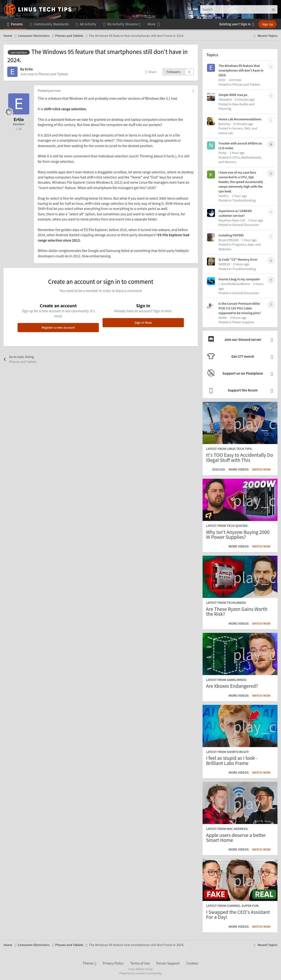The height and width of the screenshot is (980, 281).
Task: Open the Forums tab
Action: [15, 24]
